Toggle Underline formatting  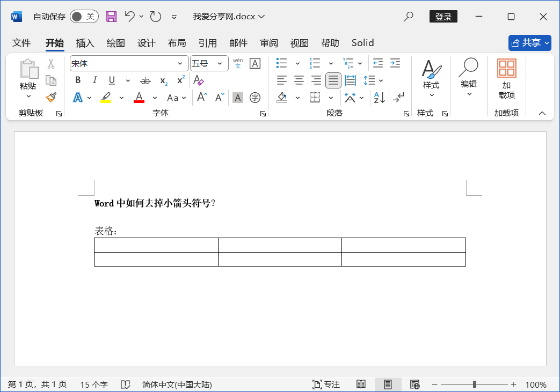(112, 80)
